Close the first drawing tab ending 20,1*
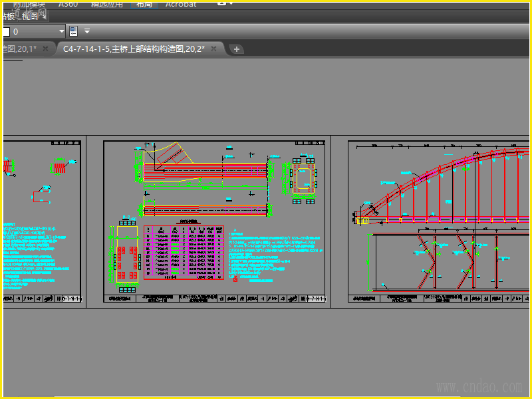Image resolution: width=532 pixels, height=399 pixels. [45, 49]
